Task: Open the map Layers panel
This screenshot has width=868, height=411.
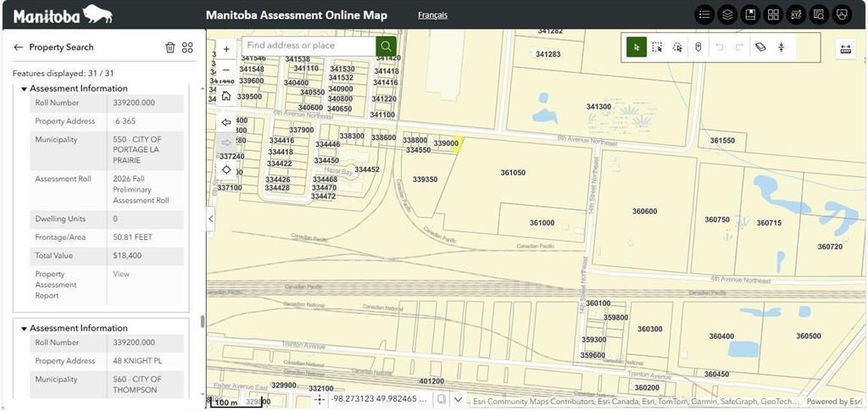Action: (727, 14)
